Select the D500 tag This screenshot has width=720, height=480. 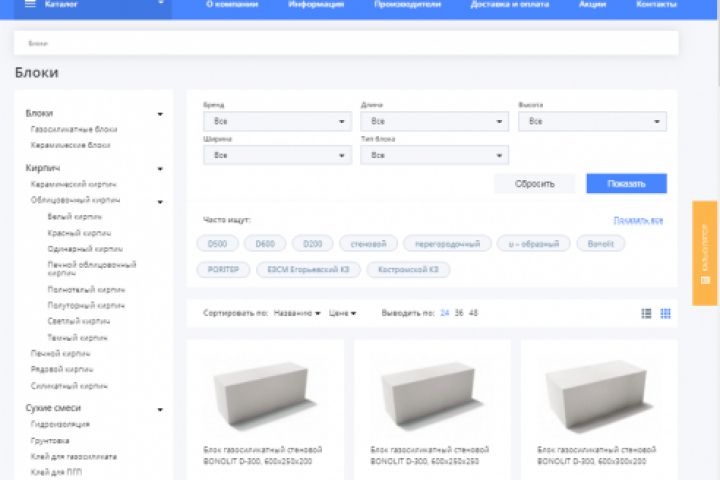click(218, 244)
